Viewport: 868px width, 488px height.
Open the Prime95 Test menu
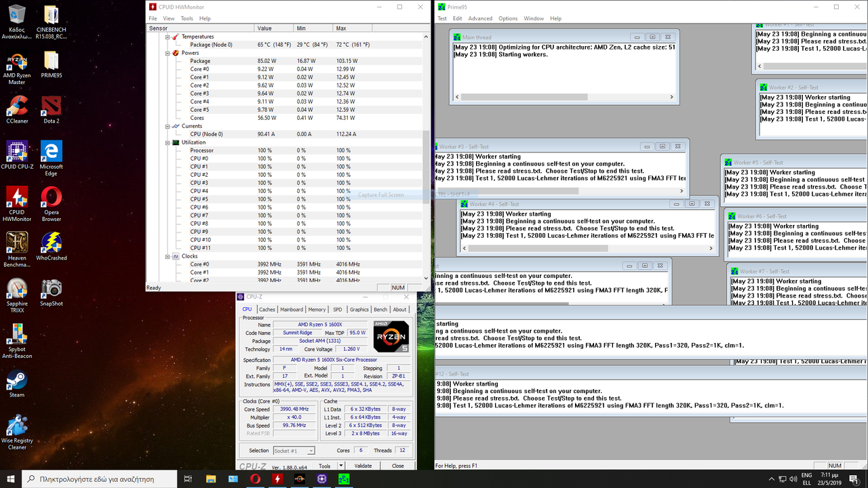[442, 18]
